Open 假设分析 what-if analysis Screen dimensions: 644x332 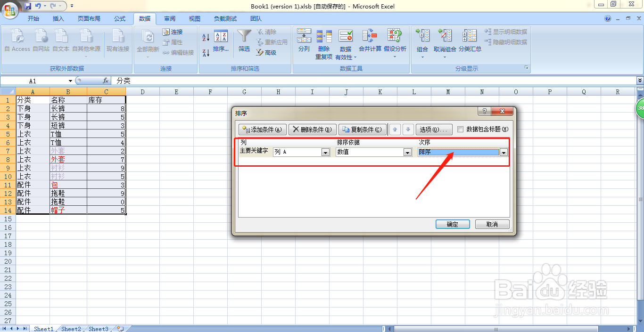395,43
